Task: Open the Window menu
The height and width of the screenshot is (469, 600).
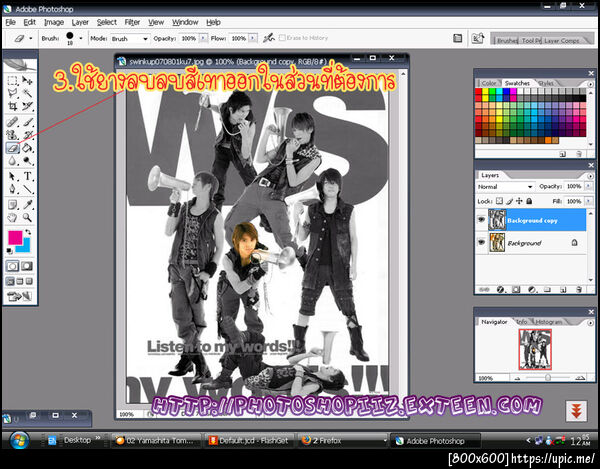Action: pos(185,22)
